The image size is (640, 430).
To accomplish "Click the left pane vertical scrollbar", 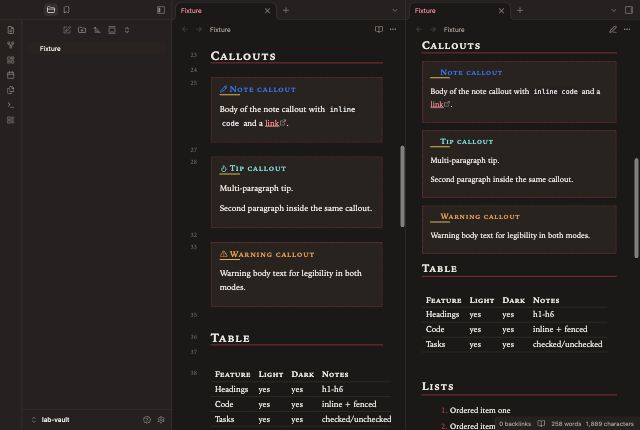I will 402,186.
